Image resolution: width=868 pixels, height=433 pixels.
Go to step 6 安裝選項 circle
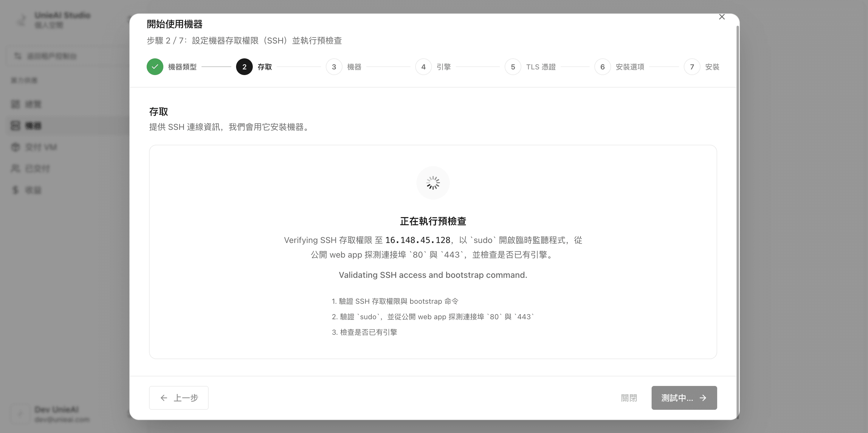(602, 67)
